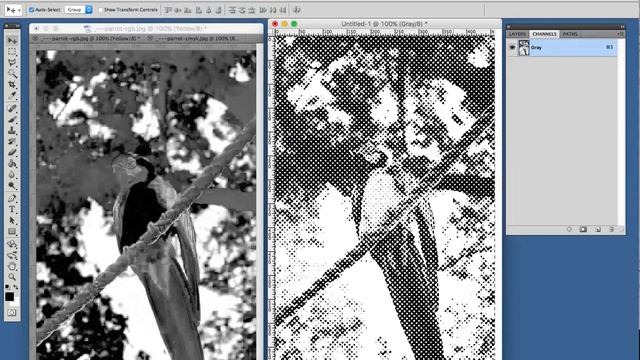Screen dimensions: 640x360
Task: Select the Gray channel row name
Action: tap(536, 48)
